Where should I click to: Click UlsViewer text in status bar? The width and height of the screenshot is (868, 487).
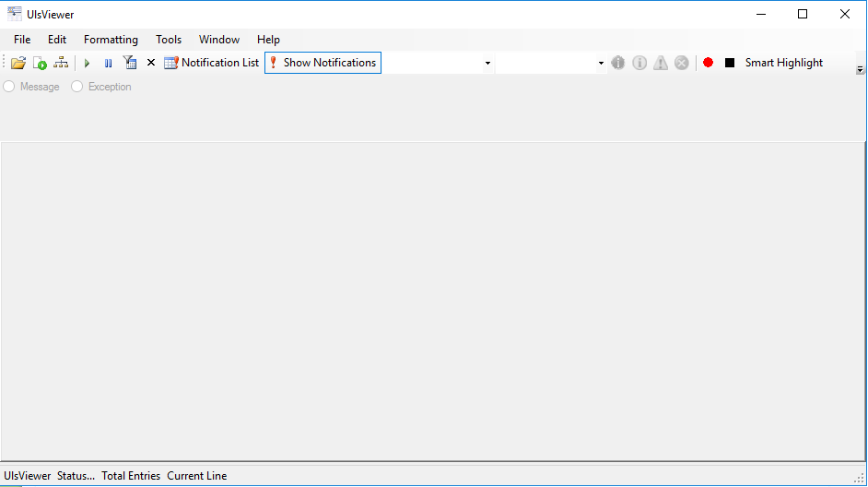(x=27, y=475)
